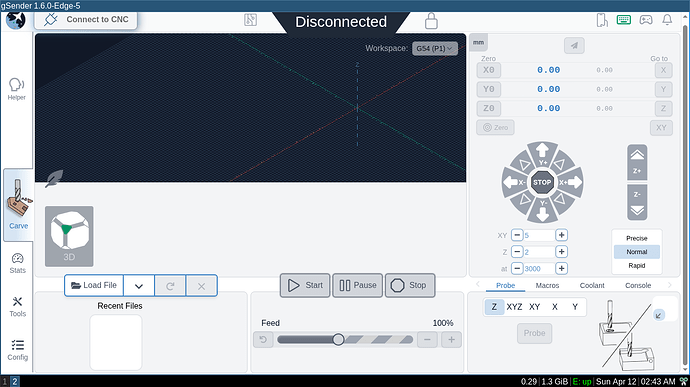Open the Helper panel

pos(17,89)
